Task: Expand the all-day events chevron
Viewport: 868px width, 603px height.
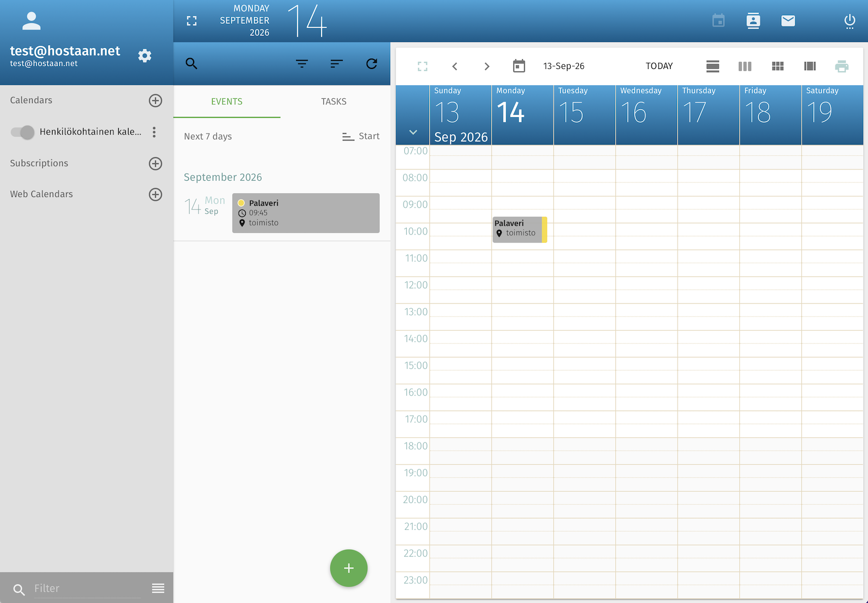Action: point(413,132)
